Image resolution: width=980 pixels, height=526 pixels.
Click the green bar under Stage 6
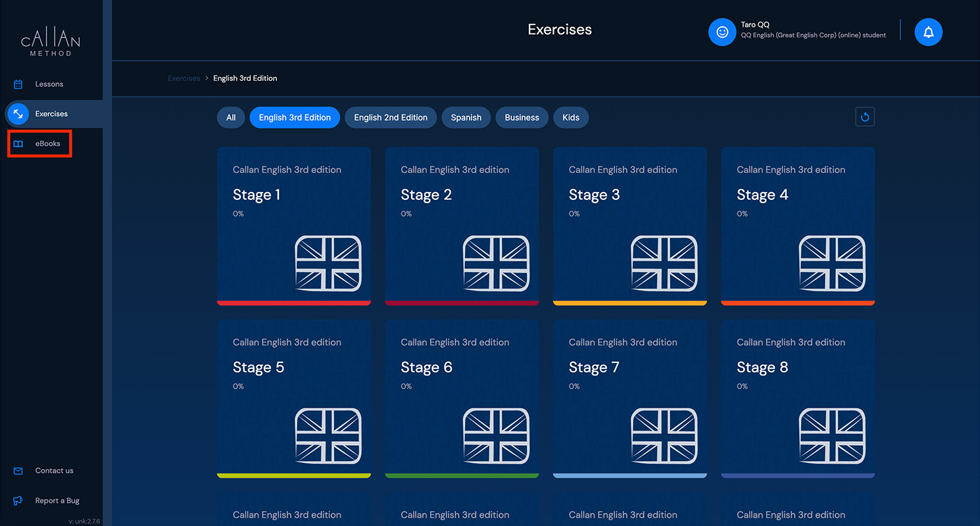(462, 475)
